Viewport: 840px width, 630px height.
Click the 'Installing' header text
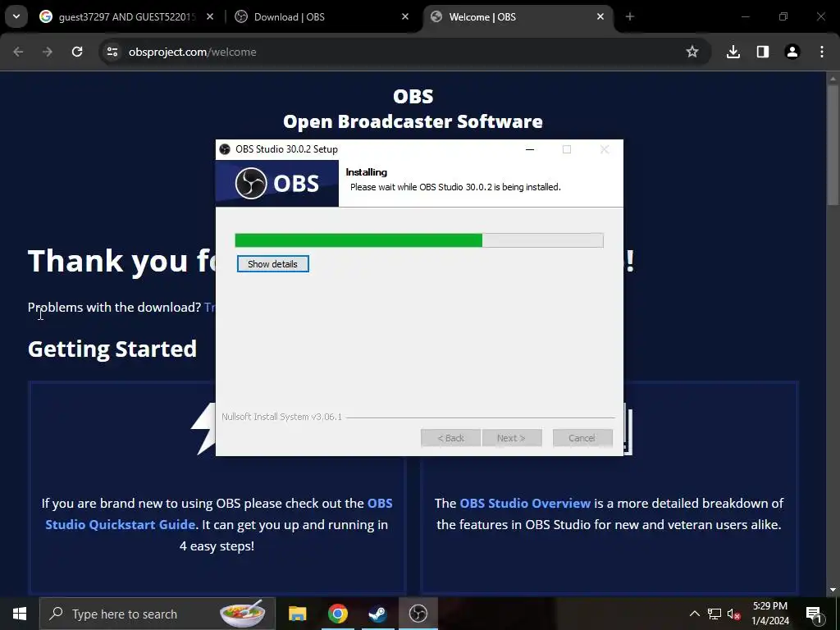(x=367, y=172)
